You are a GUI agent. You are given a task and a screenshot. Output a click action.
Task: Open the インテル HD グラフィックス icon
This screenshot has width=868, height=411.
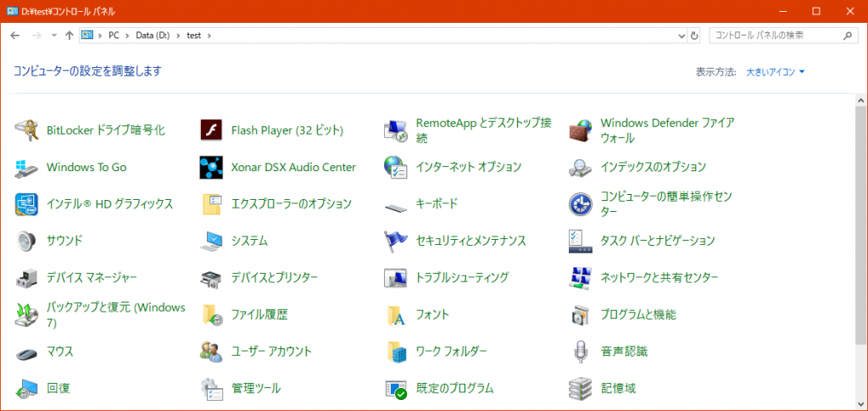point(27,204)
